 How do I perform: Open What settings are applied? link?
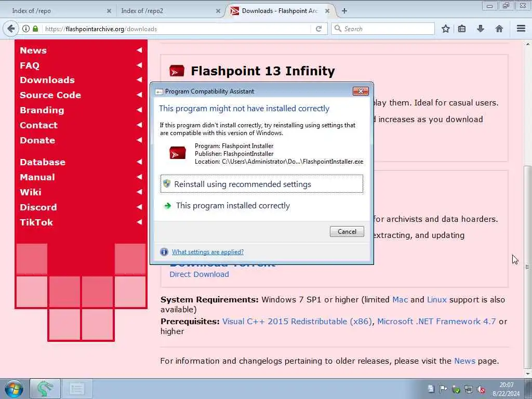[208, 252]
